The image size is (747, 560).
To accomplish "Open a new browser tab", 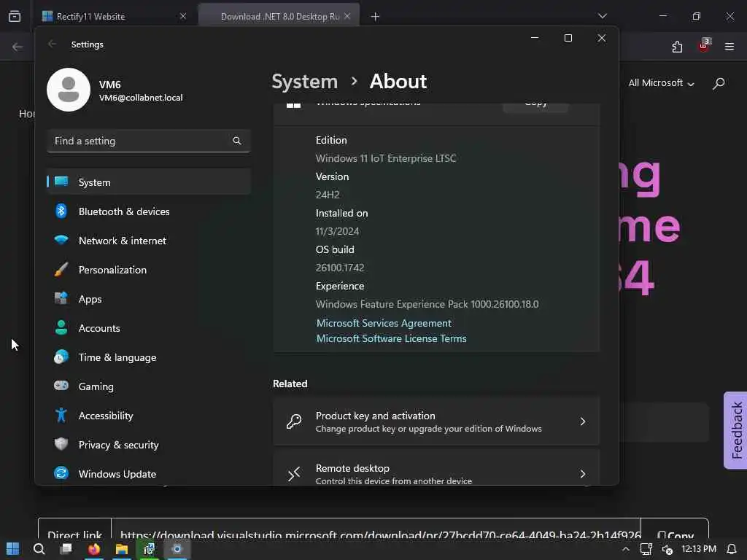I will tap(376, 17).
